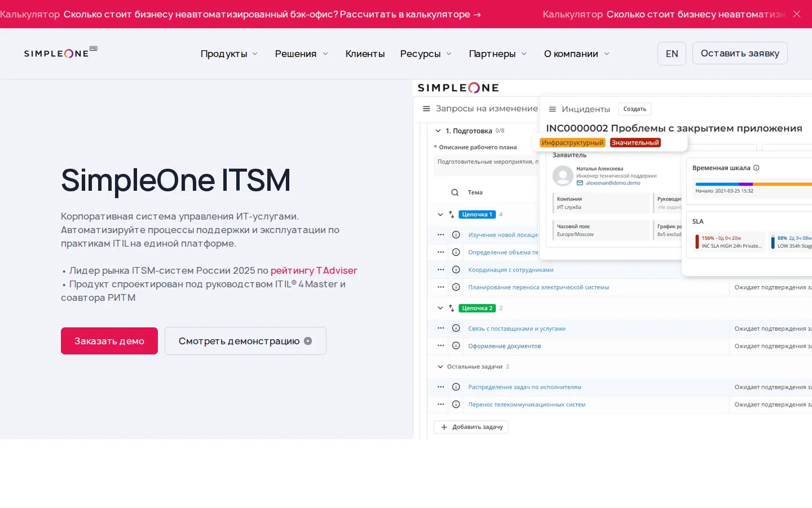Expand the Продукты navigation menu
This screenshot has height=508, width=812.
click(230, 54)
